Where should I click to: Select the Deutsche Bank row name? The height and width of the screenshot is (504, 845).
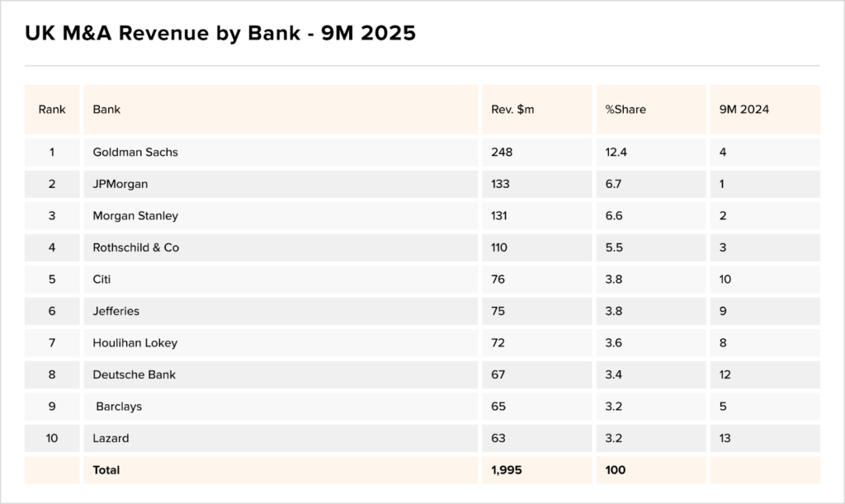pyautogui.click(x=135, y=374)
